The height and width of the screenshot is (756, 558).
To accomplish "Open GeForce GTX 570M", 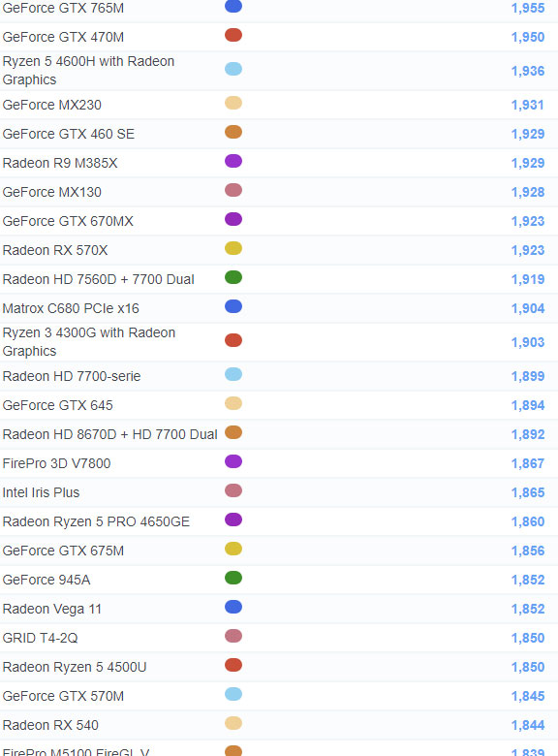I will [63, 696].
